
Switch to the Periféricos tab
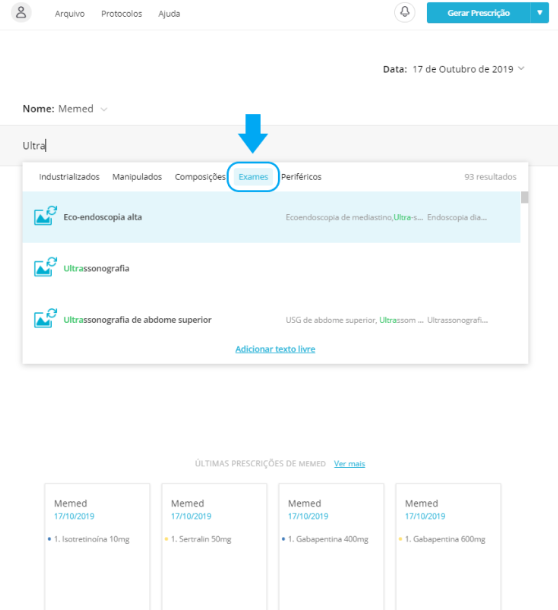pyautogui.click(x=301, y=177)
